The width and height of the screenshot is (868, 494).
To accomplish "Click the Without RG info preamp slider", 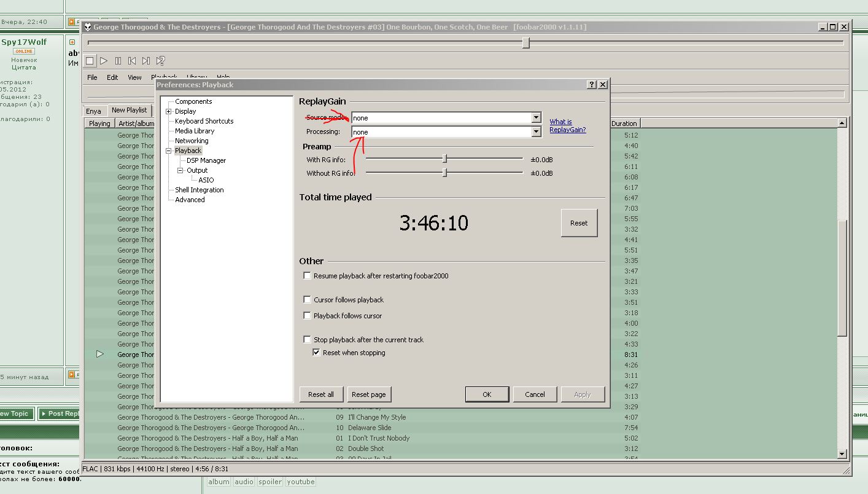I will (x=444, y=173).
